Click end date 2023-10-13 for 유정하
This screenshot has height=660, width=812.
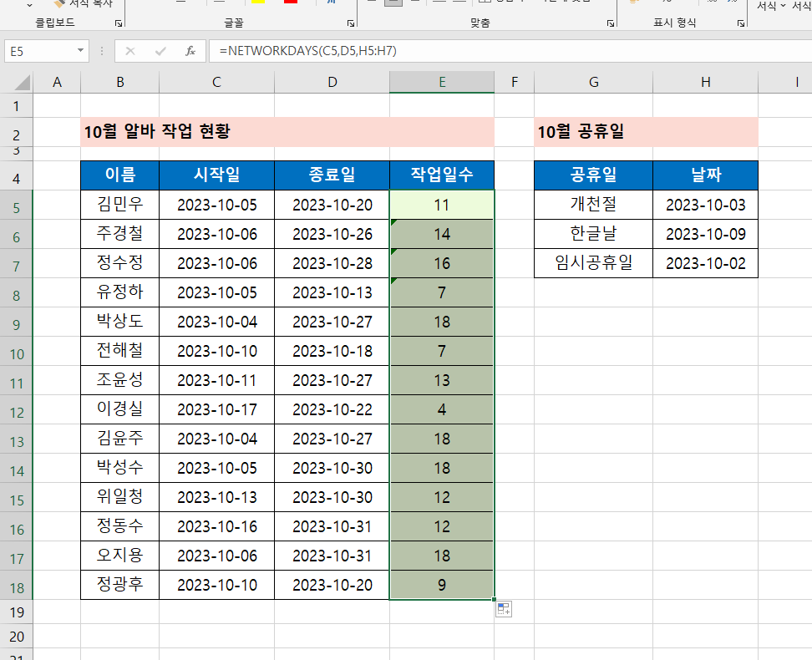point(332,292)
